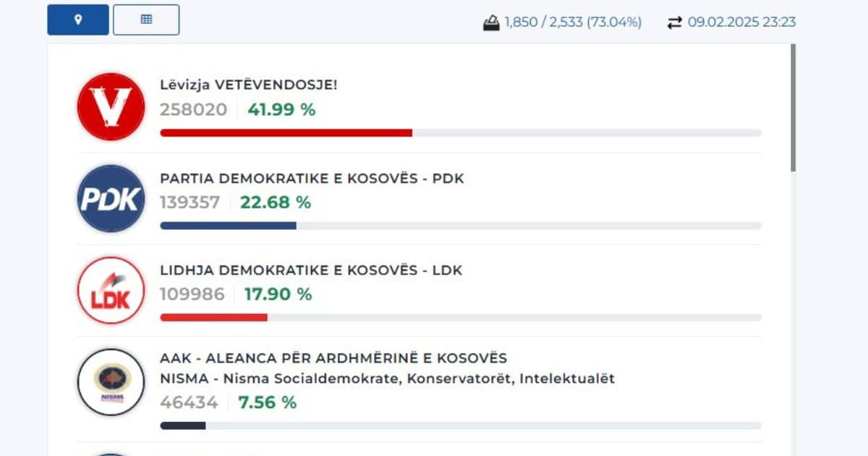Click the 09.02.2025 23:23 update timestamp
868x456 pixels.
pos(741,22)
